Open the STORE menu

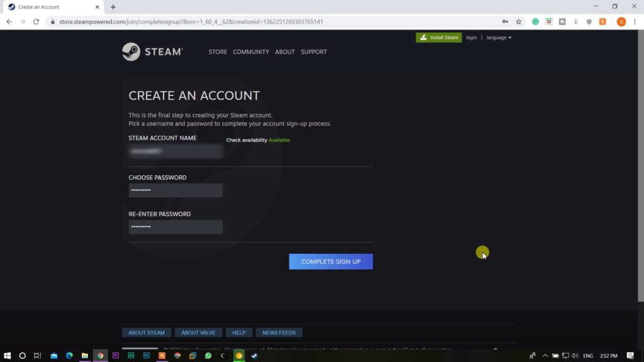(218, 52)
